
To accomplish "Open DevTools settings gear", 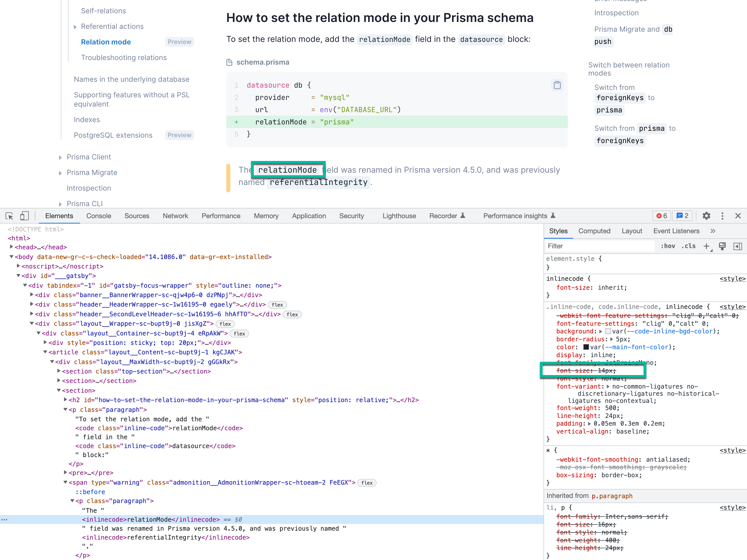I will 706,216.
